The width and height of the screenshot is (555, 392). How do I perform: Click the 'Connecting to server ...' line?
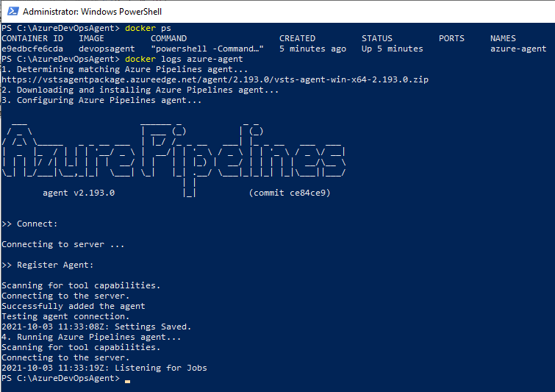click(63, 244)
